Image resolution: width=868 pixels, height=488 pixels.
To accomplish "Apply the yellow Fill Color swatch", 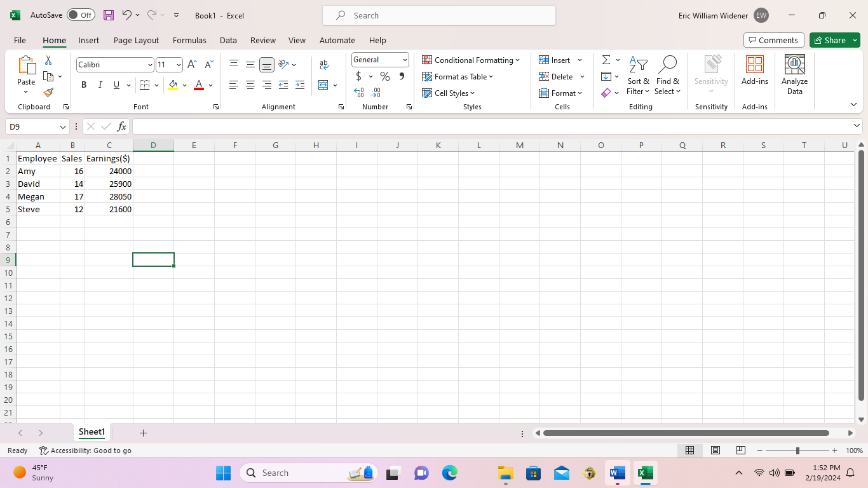I will coord(173,85).
